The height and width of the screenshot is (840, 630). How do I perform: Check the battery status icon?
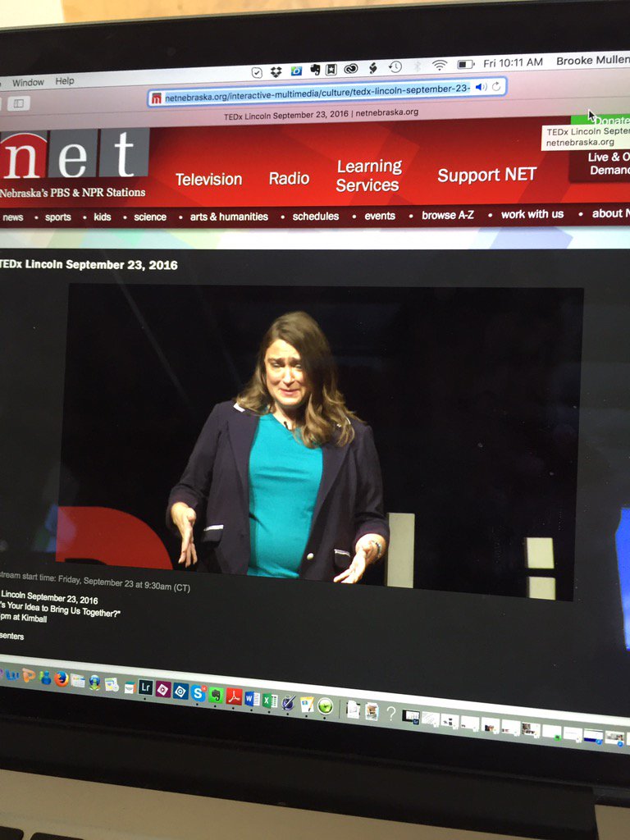click(466, 64)
